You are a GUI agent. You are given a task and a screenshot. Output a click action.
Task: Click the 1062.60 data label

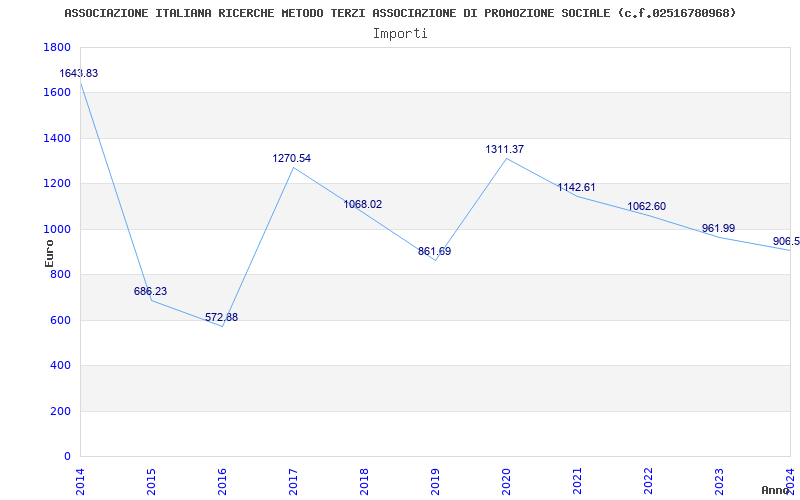[x=646, y=207]
